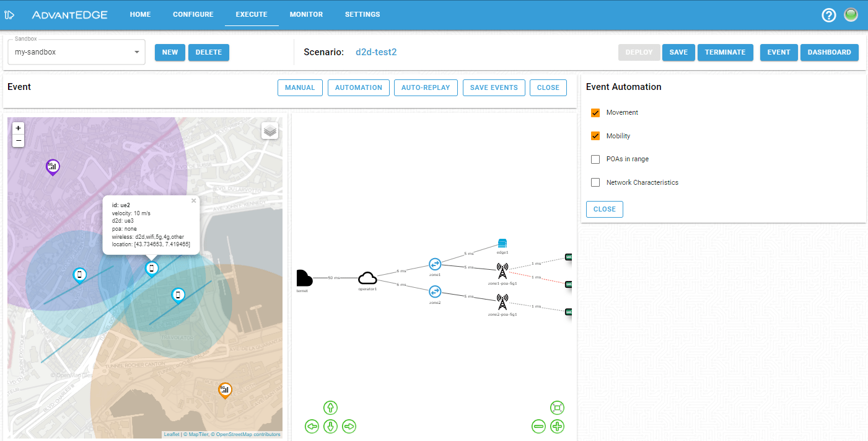Select the operator1 cloud node
This screenshot has height=441, width=868.
(367, 278)
